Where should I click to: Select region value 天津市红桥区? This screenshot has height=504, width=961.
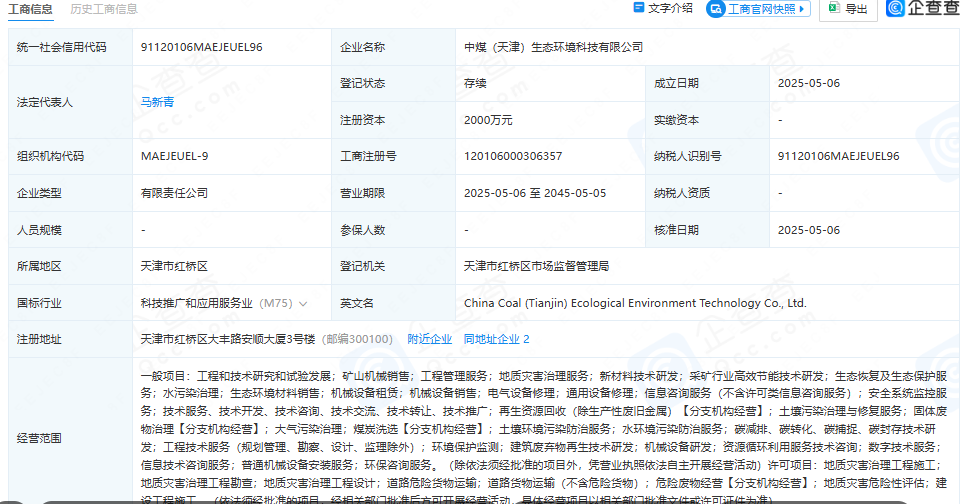pyautogui.click(x=175, y=266)
